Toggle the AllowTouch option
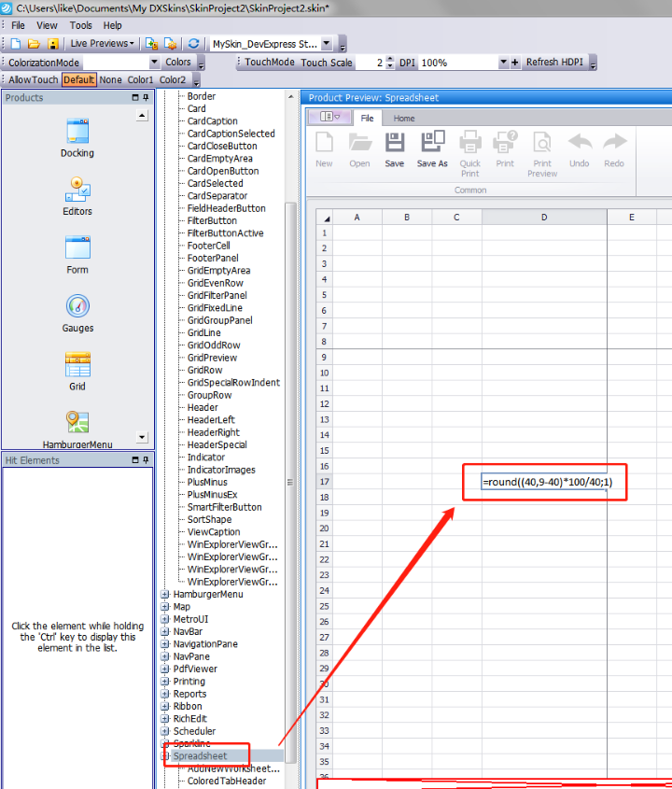The image size is (672, 789). pos(34,80)
